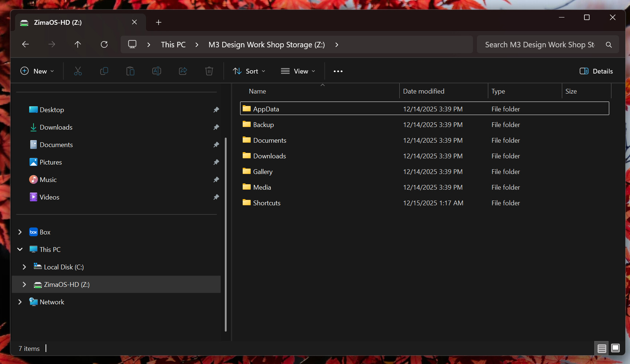Switch to large thumbnails view in status bar

(615, 348)
